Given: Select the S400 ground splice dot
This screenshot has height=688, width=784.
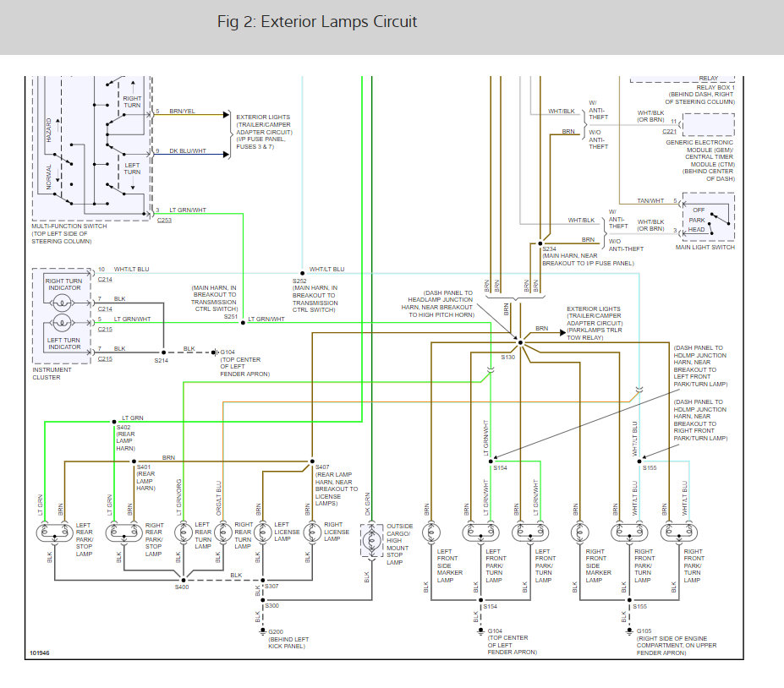Looking at the screenshot, I should (x=184, y=580).
